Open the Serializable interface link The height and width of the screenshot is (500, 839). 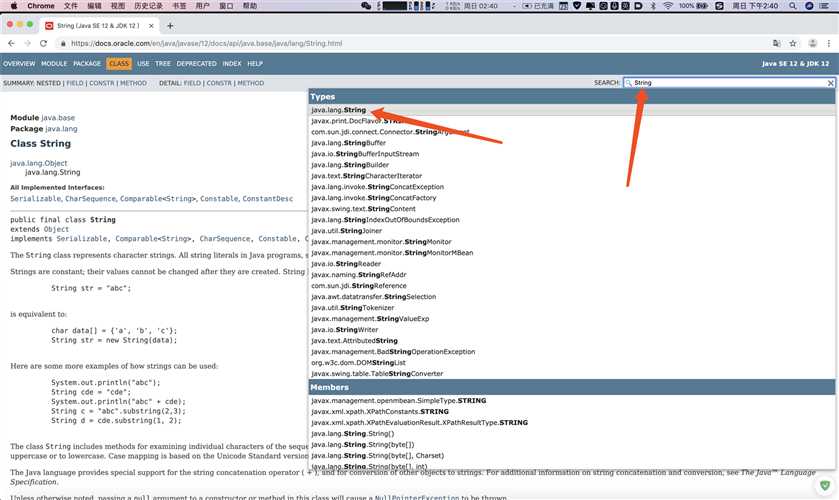coord(36,199)
